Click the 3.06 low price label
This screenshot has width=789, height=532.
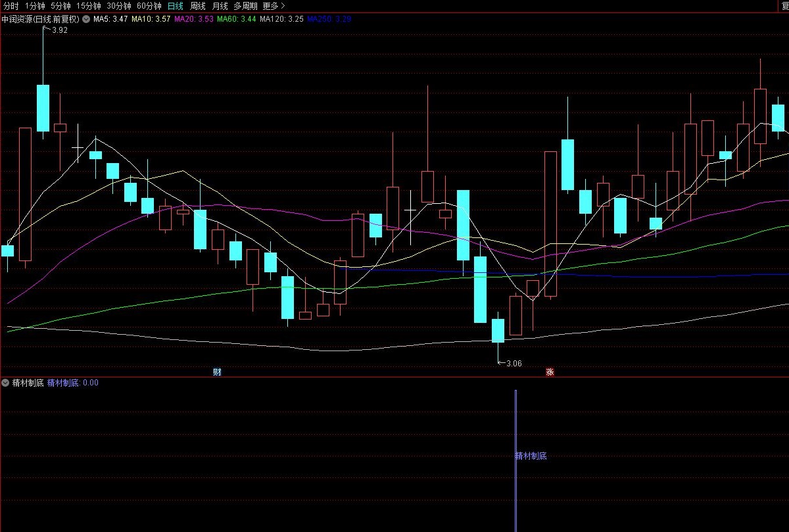coord(514,363)
